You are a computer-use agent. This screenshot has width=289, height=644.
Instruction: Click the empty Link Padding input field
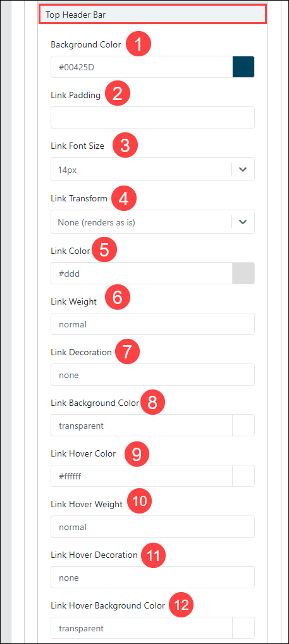(x=152, y=117)
